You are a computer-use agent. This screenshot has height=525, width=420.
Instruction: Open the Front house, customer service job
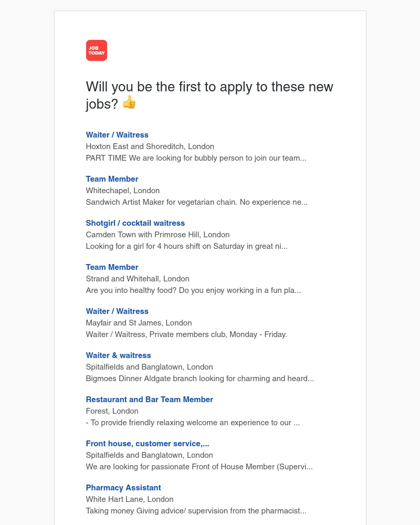pyautogui.click(x=148, y=444)
